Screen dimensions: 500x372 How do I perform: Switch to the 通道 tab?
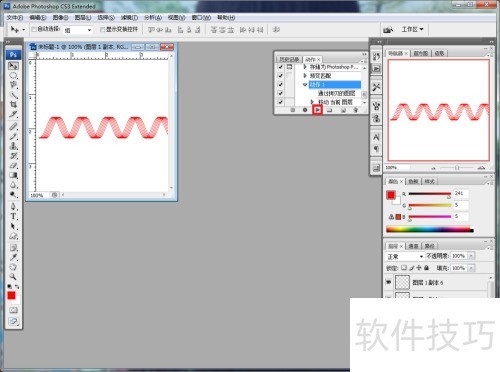pyautogui.click(x=413, y=246)
